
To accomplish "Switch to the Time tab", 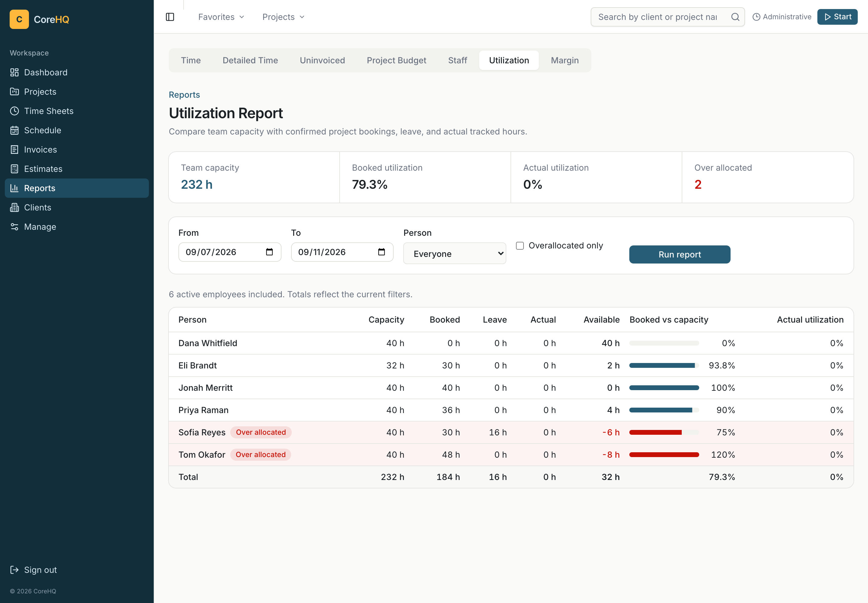I will (191, 61).
